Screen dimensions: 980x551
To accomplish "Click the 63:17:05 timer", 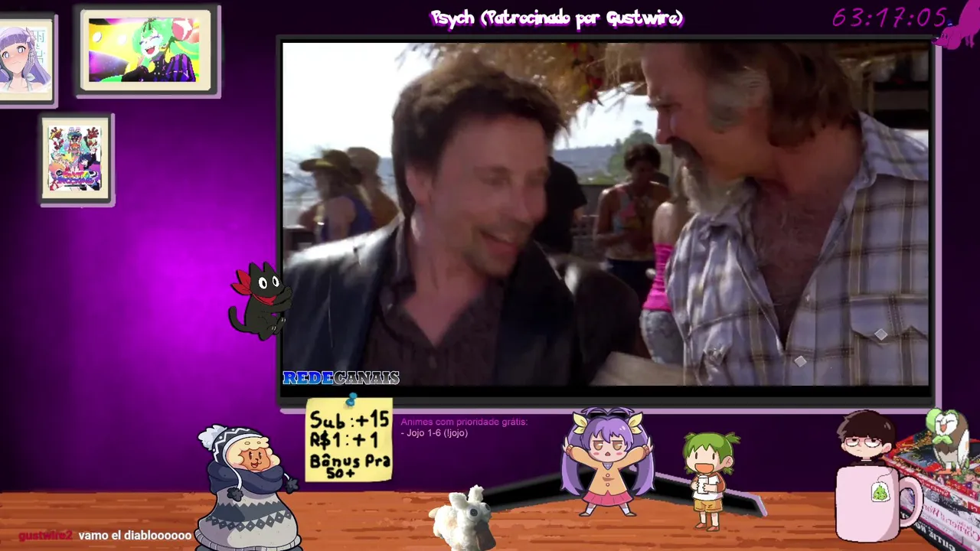I will tap(890, 18).
